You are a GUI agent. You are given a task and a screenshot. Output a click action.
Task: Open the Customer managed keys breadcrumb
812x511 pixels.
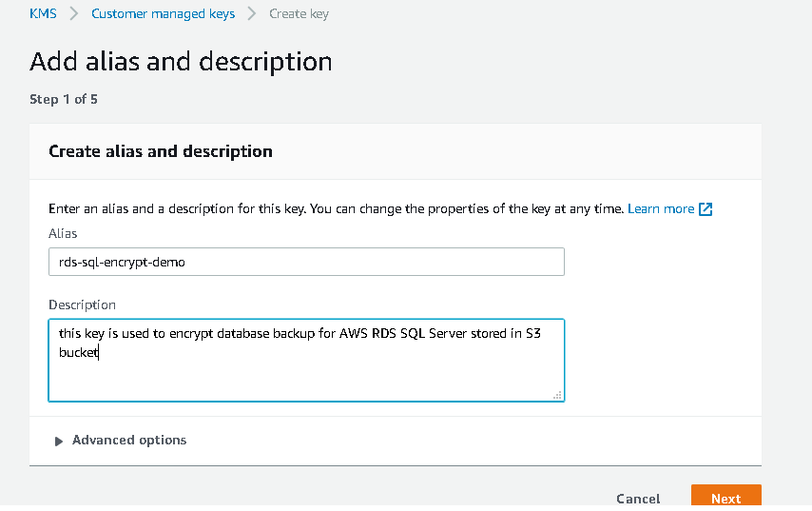pyautogui.click(x=162, y=14)
